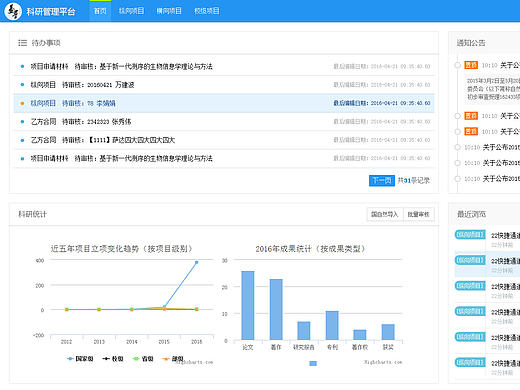Switch to the 纵向项目 tab
Screen dimensions: 520x390
tap(131, 11)
